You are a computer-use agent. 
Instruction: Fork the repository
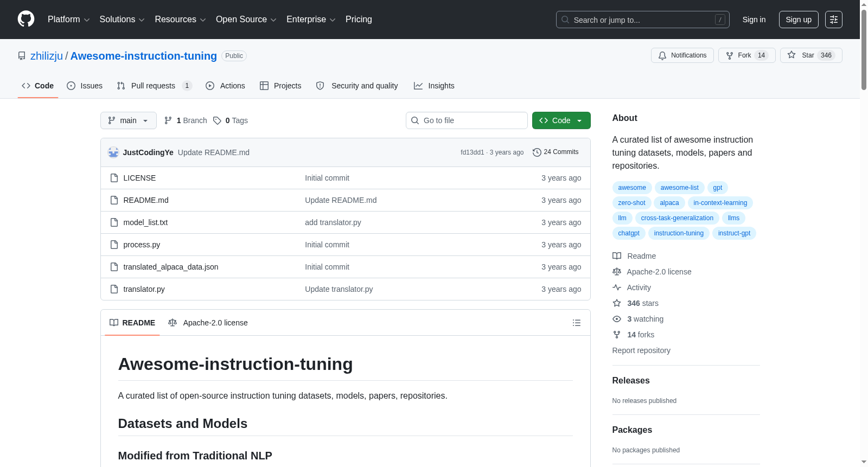click(x=746, y=55)
